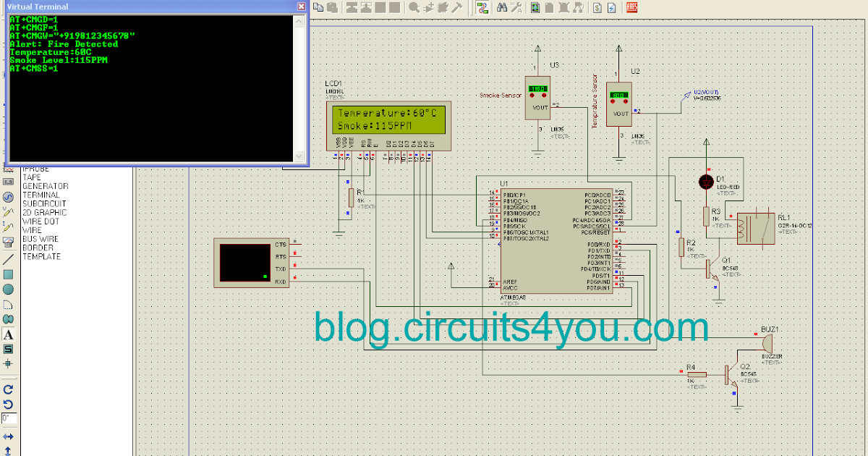Viewport: 868px width, 456px height.
Task: Open the Design Explorer
Action: click(535, 7)
